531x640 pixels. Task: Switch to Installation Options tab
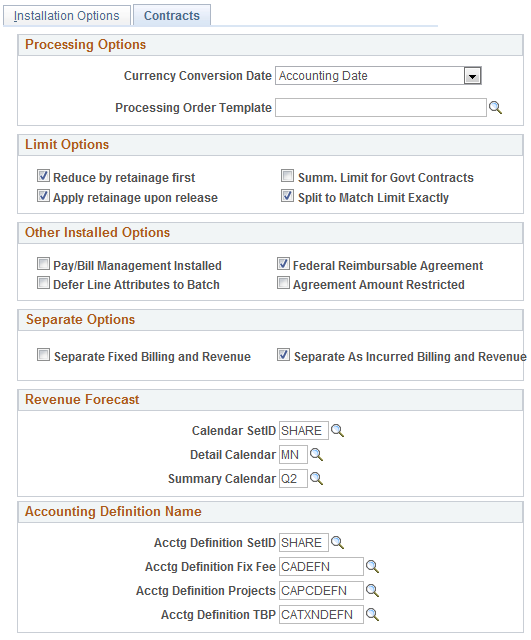tap(67, 16)
